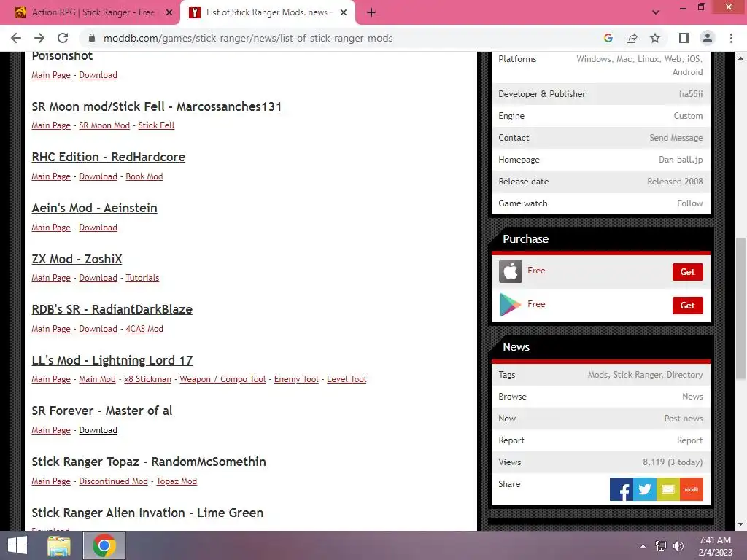Visit Dan-ball.jp homepage link

click(681, 160)
